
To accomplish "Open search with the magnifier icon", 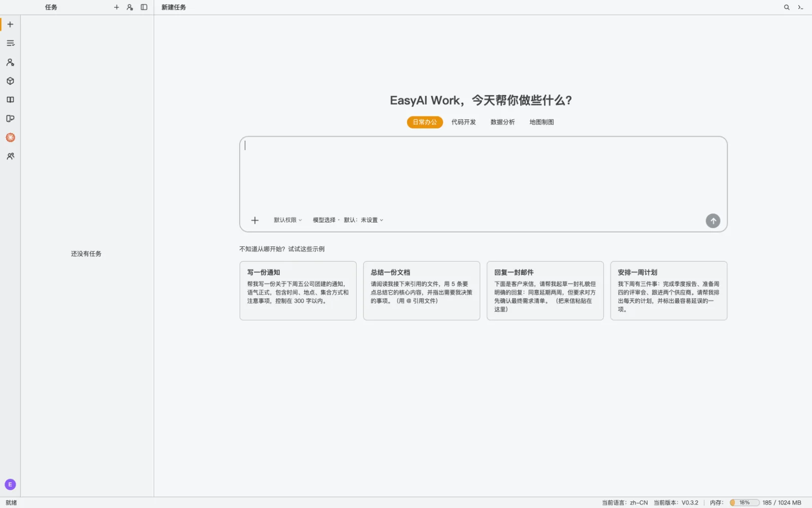I will tap(787, 7).
